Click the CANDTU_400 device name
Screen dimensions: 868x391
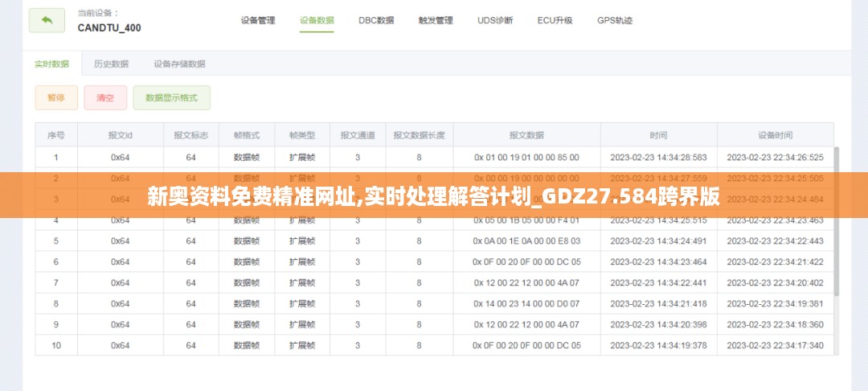109,27
